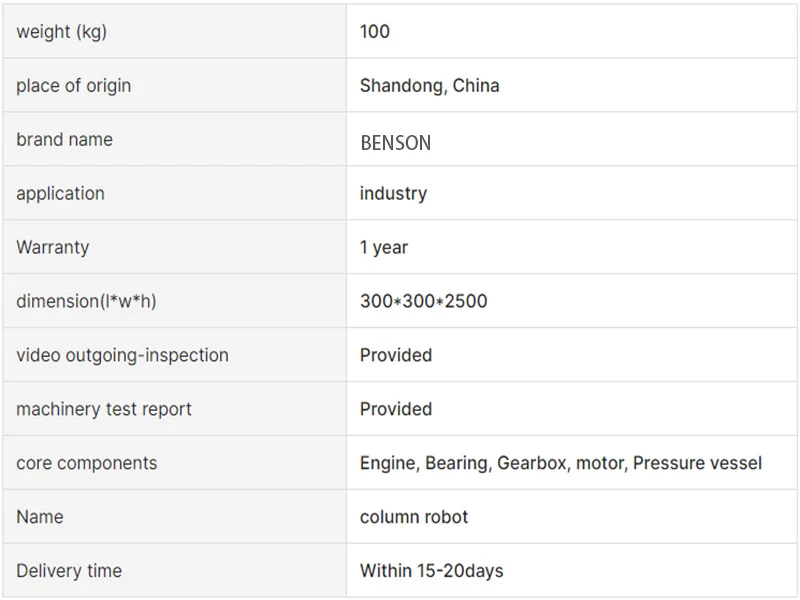Click the 'dimension(l*w*h)' label
Viewport: 800px width, 600px height.
click(x=86, y=301)
